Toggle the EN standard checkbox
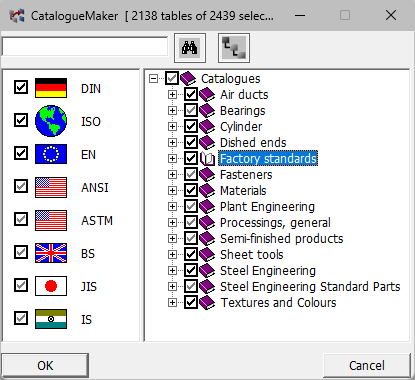 (21, 153)
